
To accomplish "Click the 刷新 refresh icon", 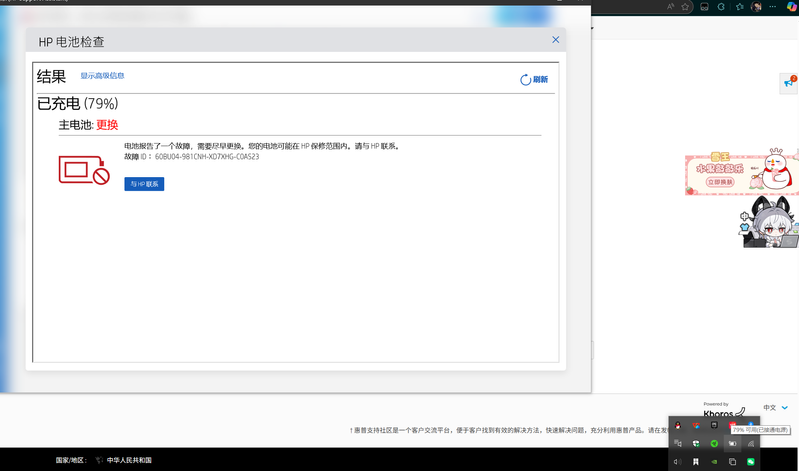I will (x=526, y=80).
